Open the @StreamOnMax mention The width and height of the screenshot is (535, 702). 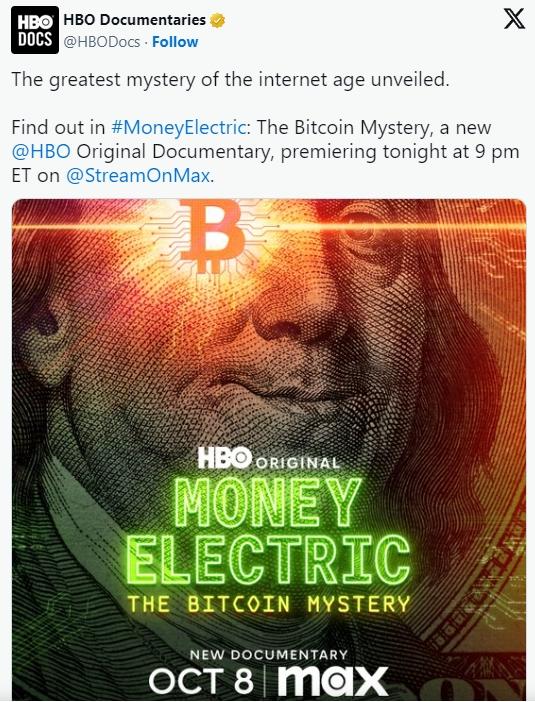138,176
